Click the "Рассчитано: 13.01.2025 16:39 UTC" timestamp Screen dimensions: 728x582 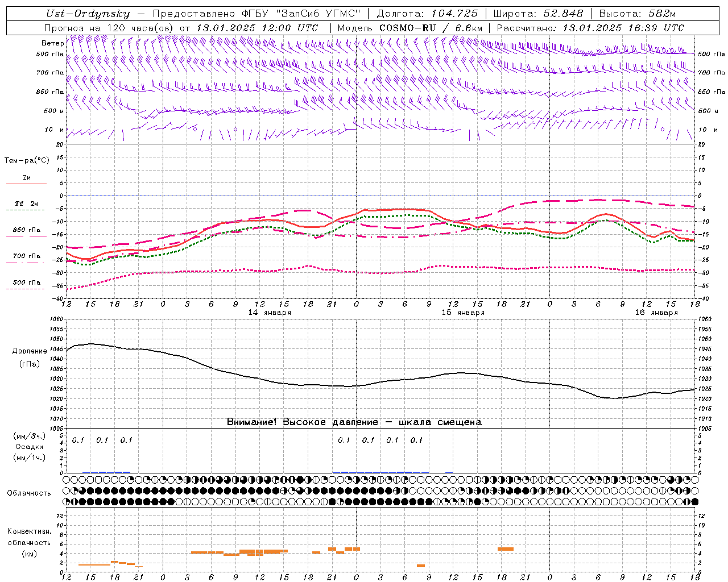click(x=590, y=28)
